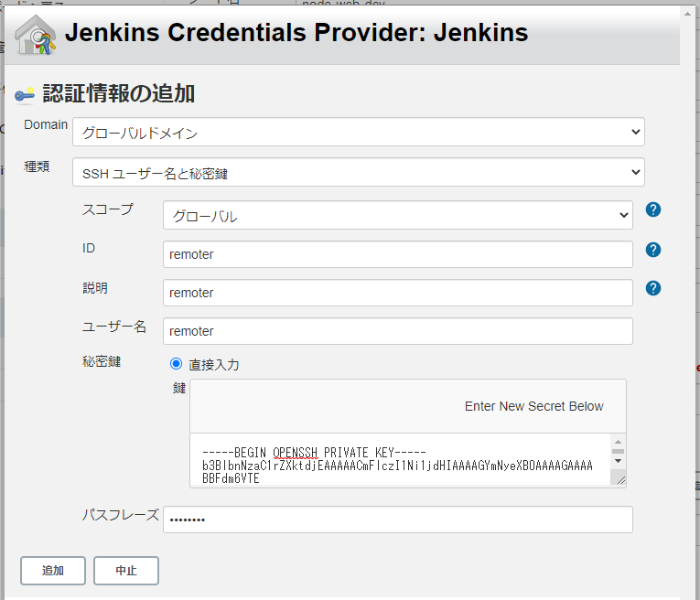Open help for the スコープ field

652,209
